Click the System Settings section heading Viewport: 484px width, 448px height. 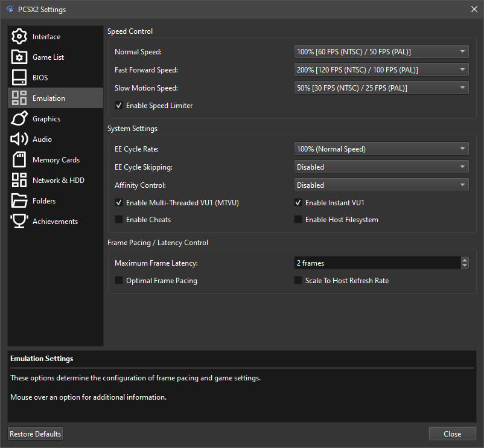click(x=132, y=129)
